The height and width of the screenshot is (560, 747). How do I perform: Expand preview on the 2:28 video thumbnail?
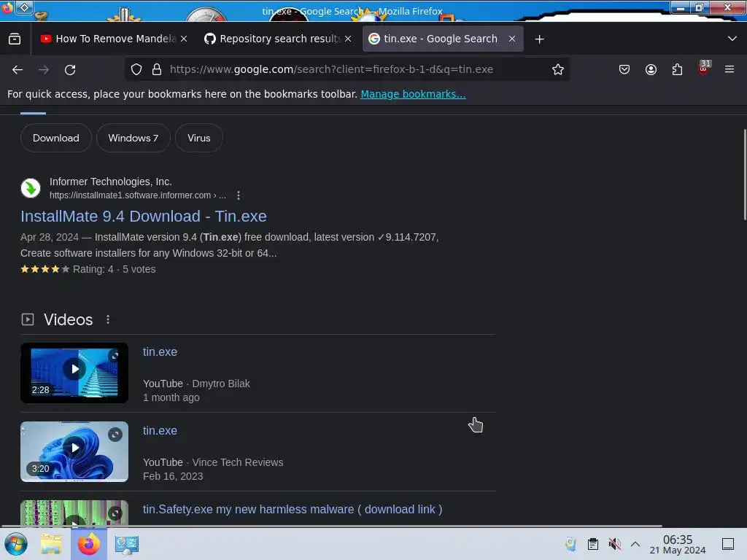point(115,355)
